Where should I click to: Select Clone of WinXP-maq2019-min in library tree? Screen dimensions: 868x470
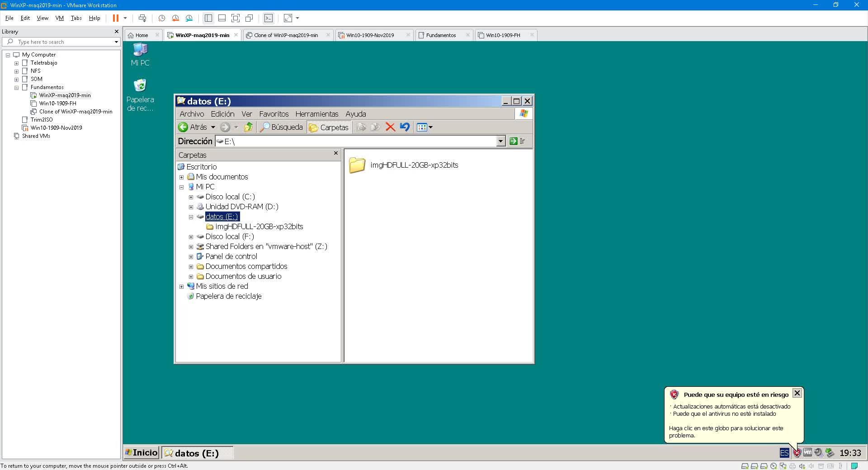point(75,112)
